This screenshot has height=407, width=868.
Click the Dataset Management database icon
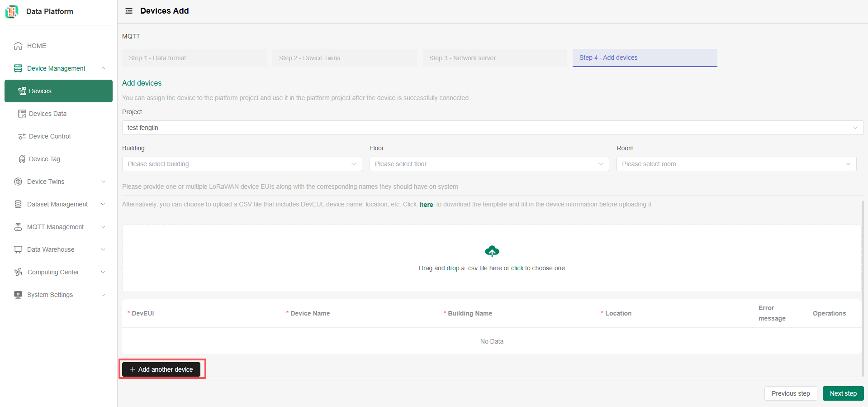tap(18, 204)
